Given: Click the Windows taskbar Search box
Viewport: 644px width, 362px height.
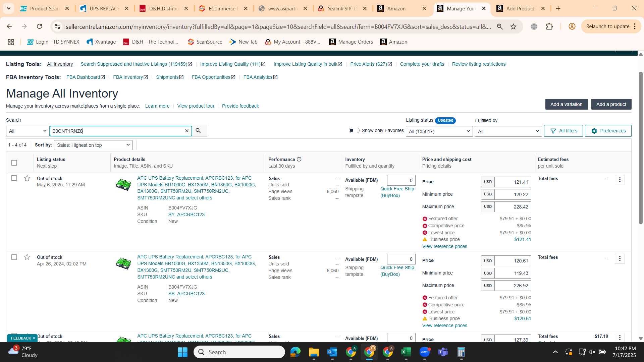Looking at the screenshot, I should (x=239, y=352).
